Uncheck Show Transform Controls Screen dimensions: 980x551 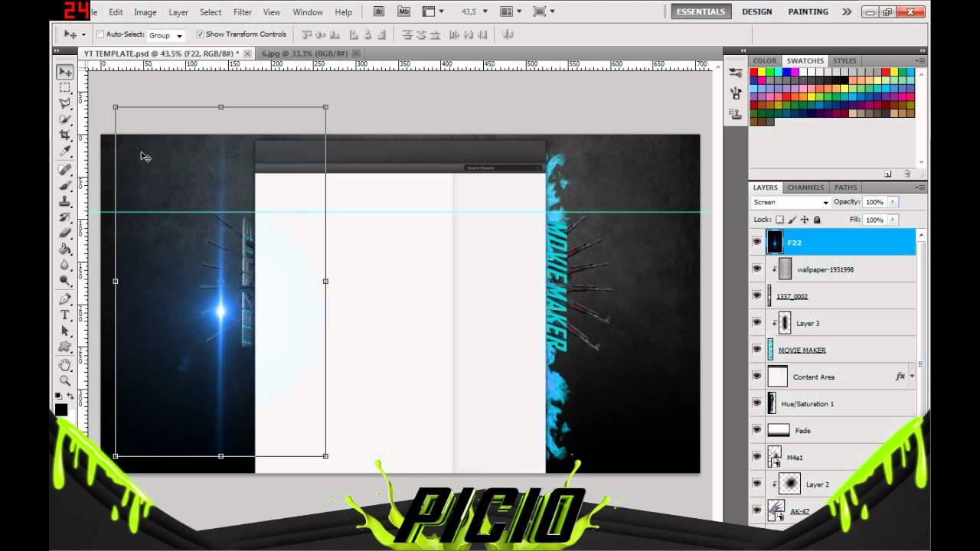(200, 34)
